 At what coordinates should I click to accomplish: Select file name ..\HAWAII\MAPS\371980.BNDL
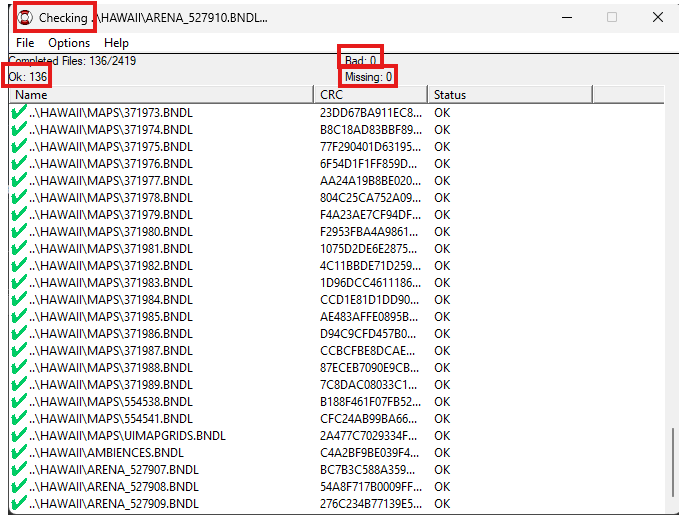click(111, 232)
